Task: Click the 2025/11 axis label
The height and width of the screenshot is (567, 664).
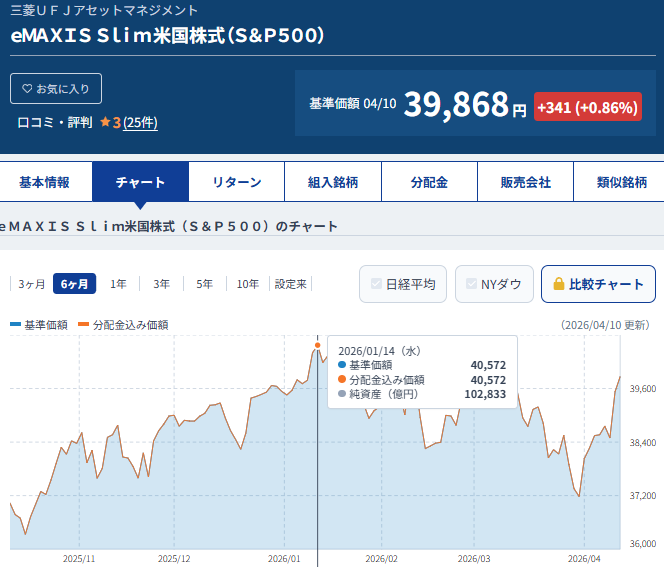Action: (x=79, y=559)
